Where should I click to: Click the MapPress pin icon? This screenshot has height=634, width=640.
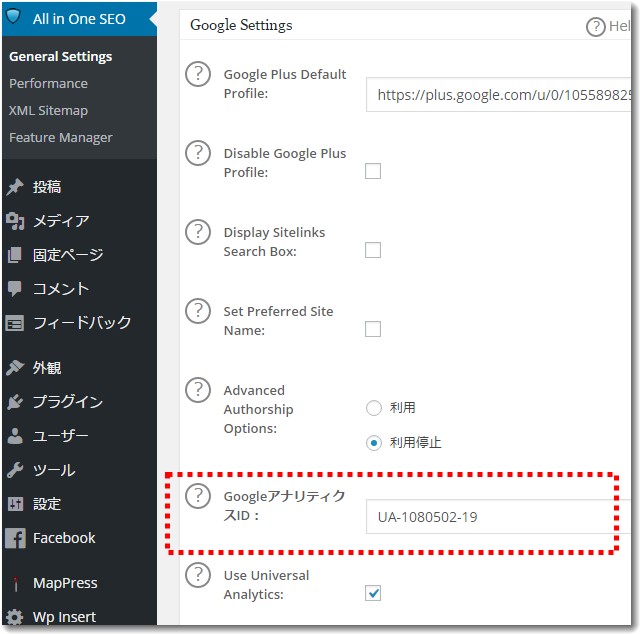pyautogui.click(x=16, y=583)
